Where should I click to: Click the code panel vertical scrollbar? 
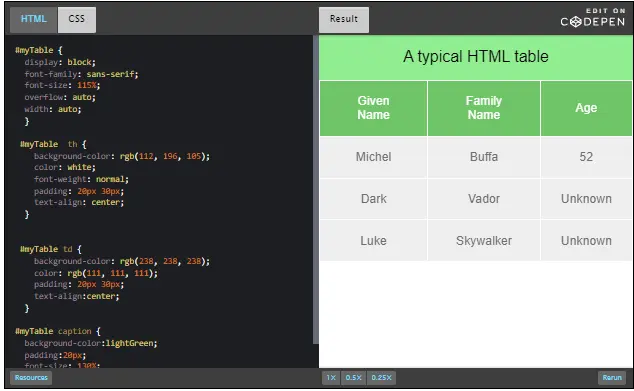[315, 189]
